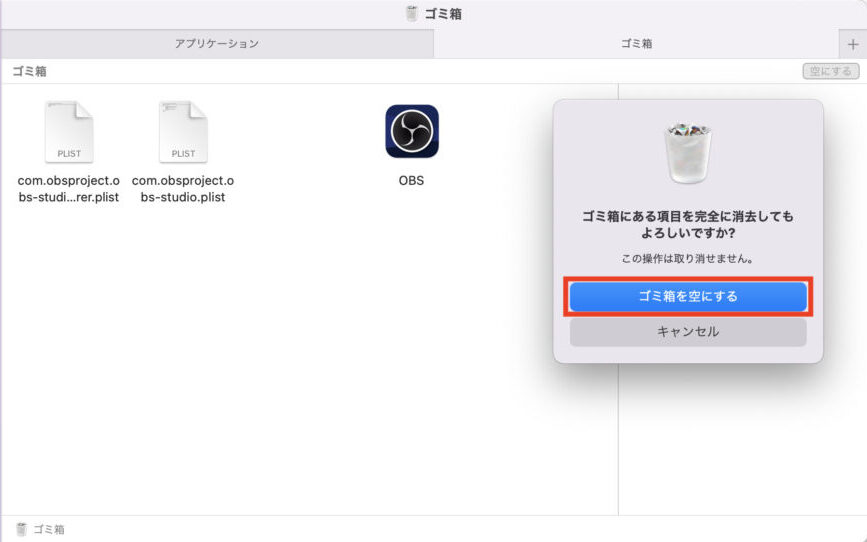
Task: Switch to the ゴミ箱 tab
Action: click(636, 44)
